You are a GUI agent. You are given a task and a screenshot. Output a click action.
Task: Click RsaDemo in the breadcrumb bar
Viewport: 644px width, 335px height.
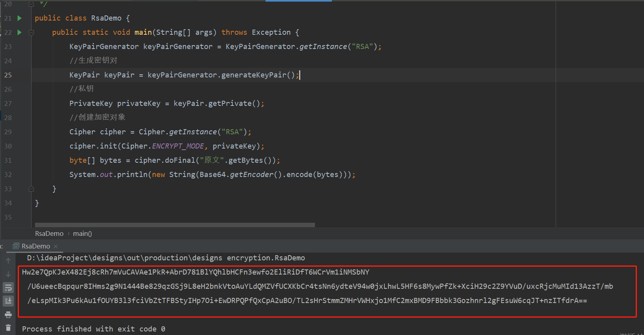tap(49, 233)
